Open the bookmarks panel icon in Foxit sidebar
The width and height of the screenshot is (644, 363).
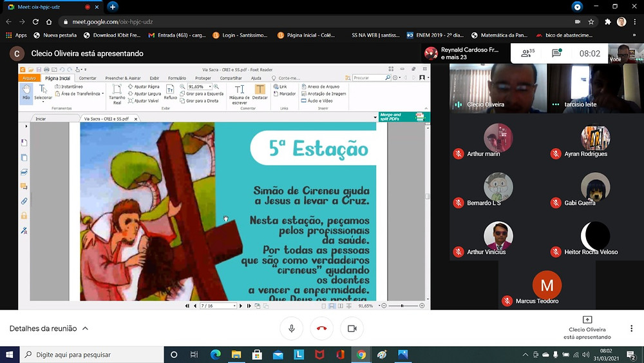click(x=24, y=142)
